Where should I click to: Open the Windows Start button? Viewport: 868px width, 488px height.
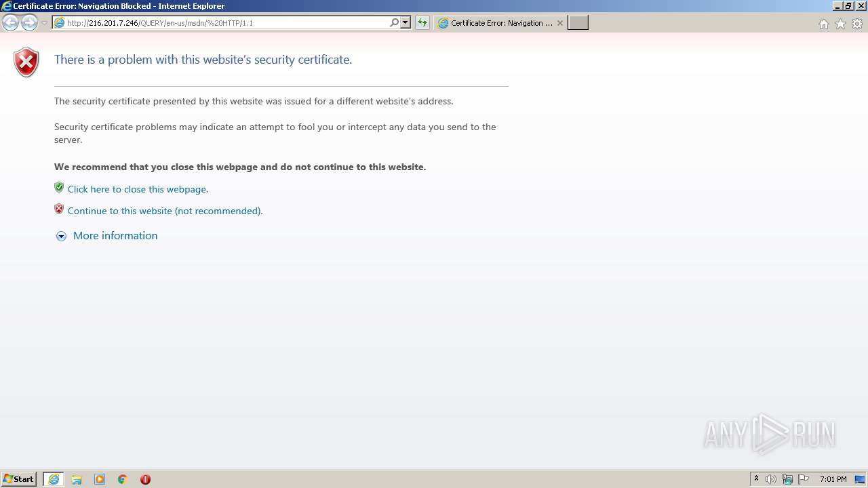(x=19, y=479)
